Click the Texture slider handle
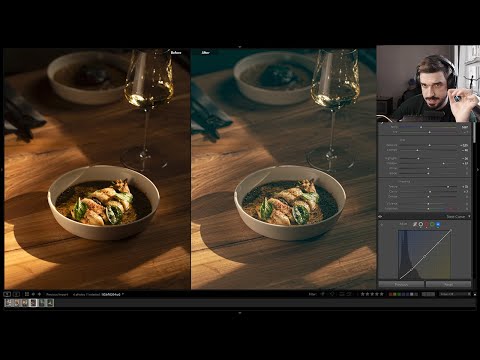The height and width of the screenshot is (360, 480). click(x=448, y=187)
